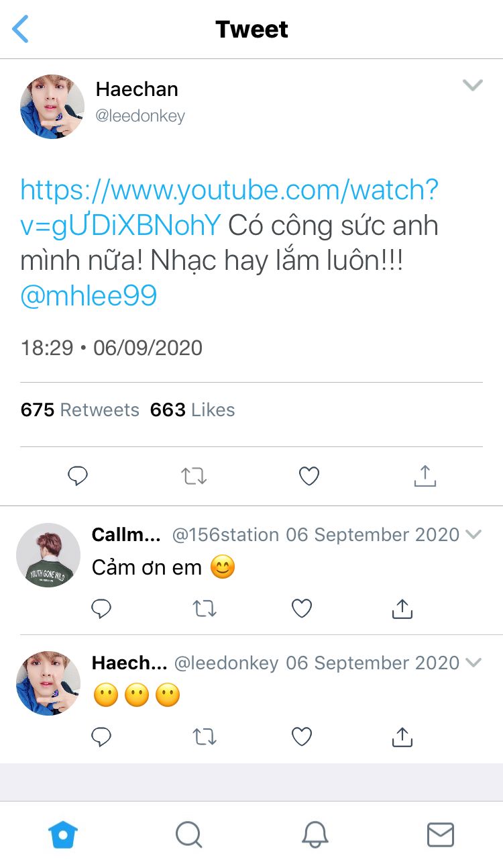Viewport: 503px width, 868px height.
Task: Reply to the 'Cảm ơn em' tweet
Action: tap(101, 609)
